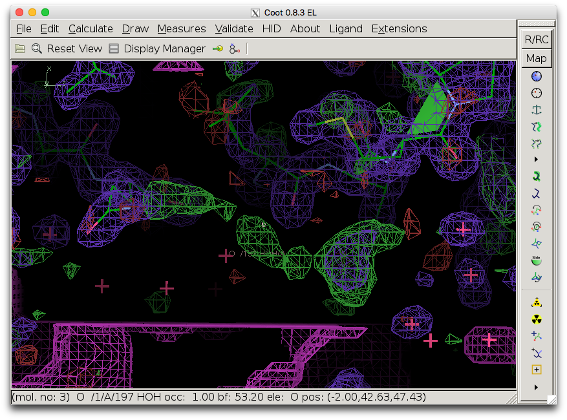Select Flip Peptide icon

(x=536, y=244)
